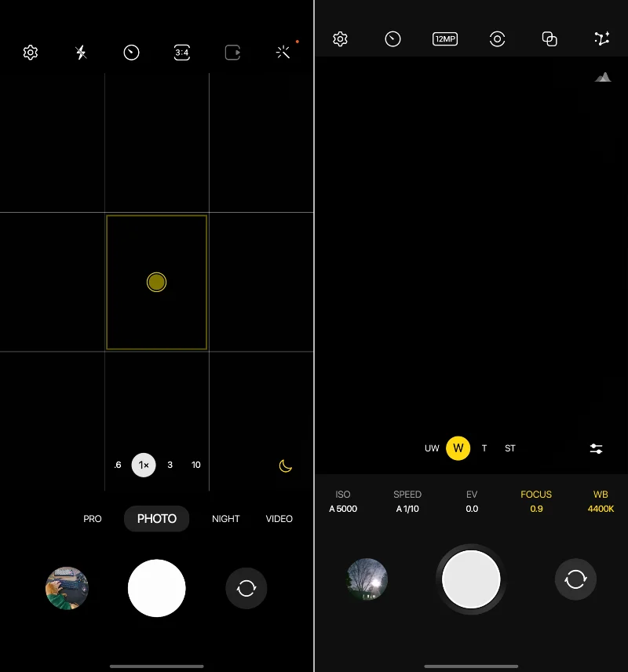The height and width of the screenshot is (672, 628).
Task: Switch to the PRO mode tab
Action: tap(93, 519)
